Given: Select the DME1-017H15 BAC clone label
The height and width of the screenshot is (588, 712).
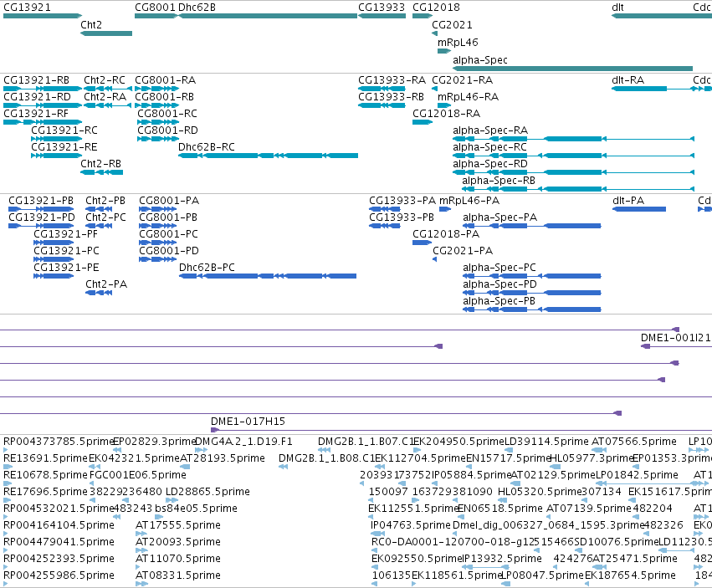Looking at the screenshot, I should tap(248, 422).
